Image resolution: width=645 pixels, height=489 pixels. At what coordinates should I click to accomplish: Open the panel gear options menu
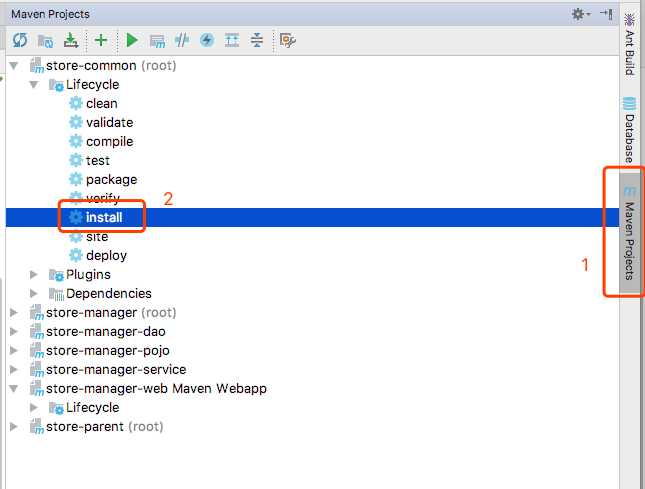[x=580, y=14]
